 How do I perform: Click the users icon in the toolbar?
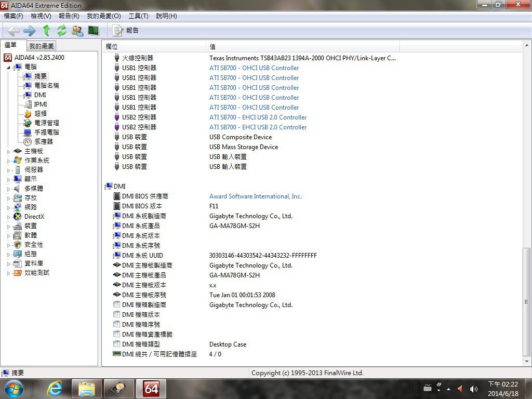tap(77, 31)
